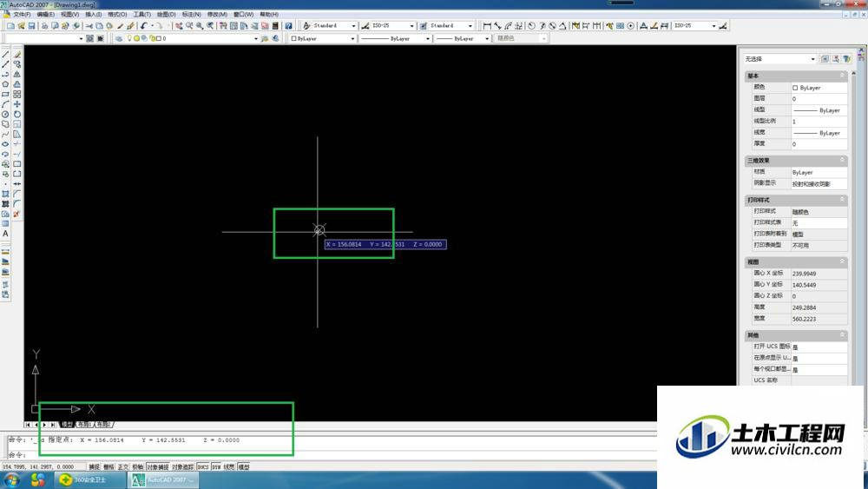868x489 pixels.
Task: Click the 圆心 X 坐标 value 239.9949
Action: (x=819, y=274)
